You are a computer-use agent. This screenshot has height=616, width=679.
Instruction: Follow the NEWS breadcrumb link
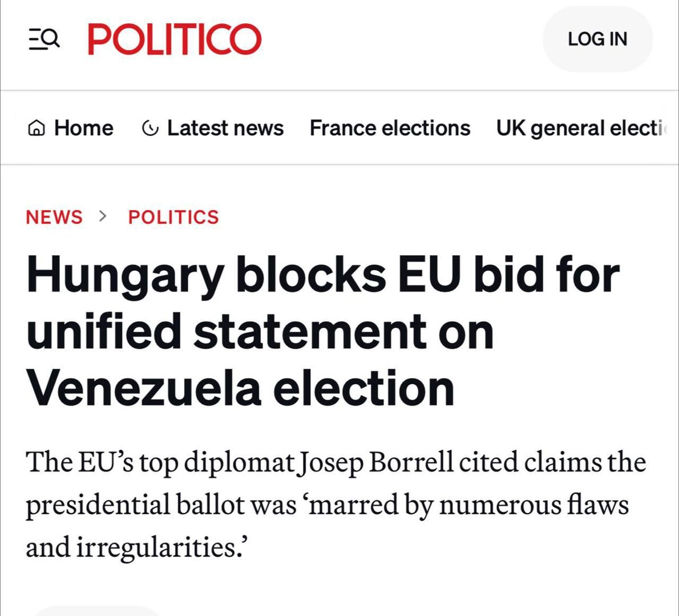54,217
